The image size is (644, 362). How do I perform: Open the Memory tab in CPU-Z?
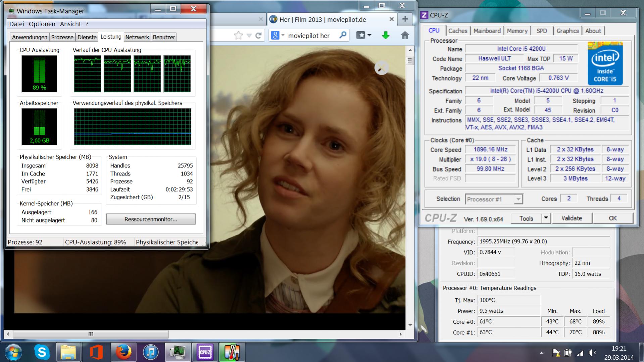(x=517, y=31)
